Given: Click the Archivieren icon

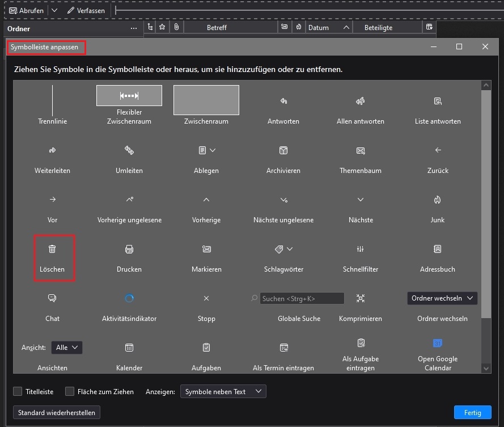Looking at the screenshot, I should point(283,150).
